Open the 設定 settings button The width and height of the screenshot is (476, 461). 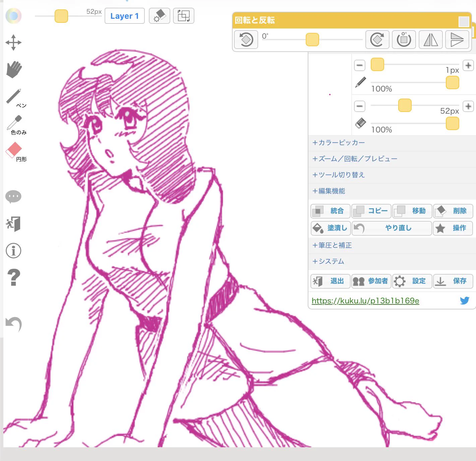(x=412, y=281)
